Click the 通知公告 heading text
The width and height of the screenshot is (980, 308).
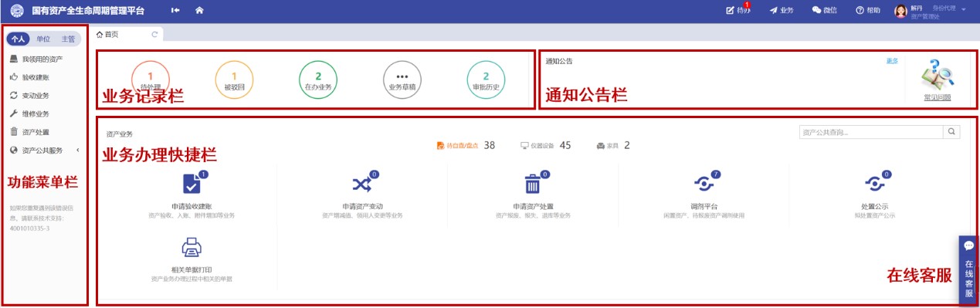[559, 61]
